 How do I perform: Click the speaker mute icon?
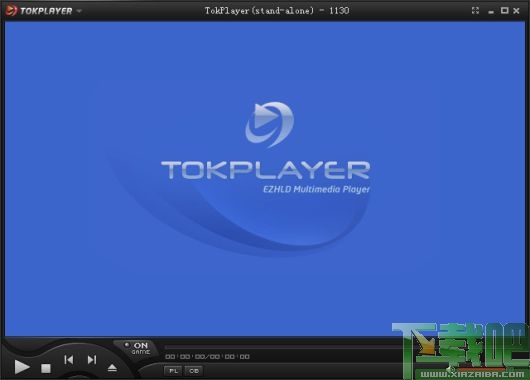click(451, 369)
